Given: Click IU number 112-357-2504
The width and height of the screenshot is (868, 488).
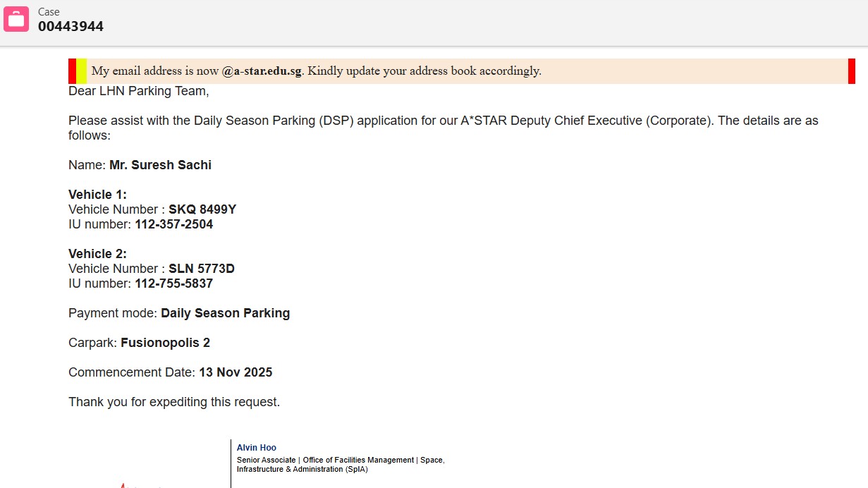Looking at the screenshot, I should (x=174, y=224).
